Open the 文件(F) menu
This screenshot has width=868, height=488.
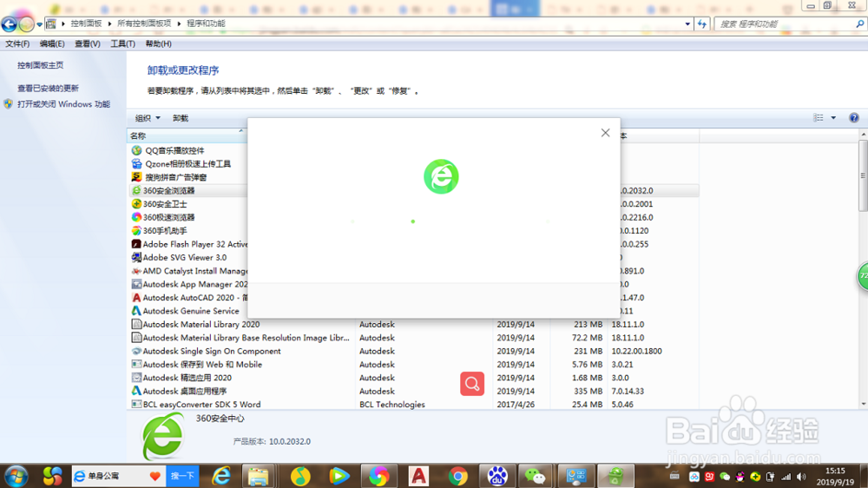[x=17, y=43]
